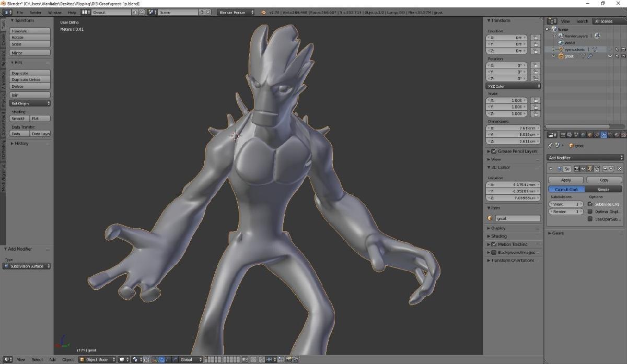Click the Apply modifier button

[x=566, y=180]
